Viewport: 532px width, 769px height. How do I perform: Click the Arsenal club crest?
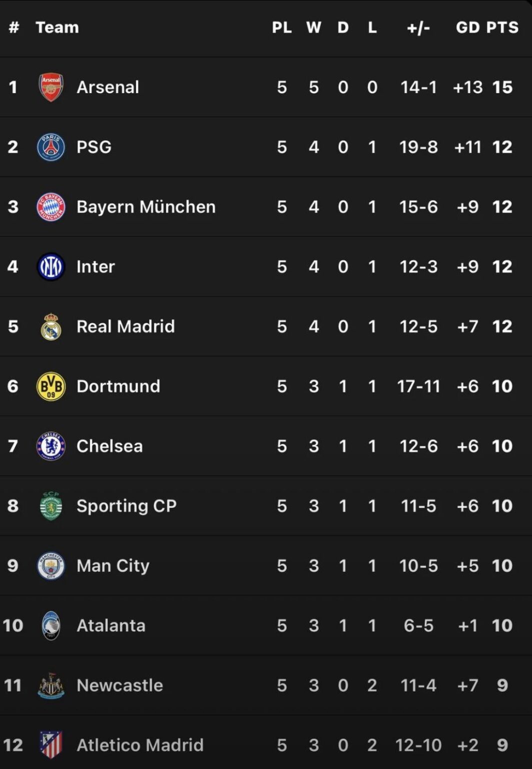coord(51,87)
